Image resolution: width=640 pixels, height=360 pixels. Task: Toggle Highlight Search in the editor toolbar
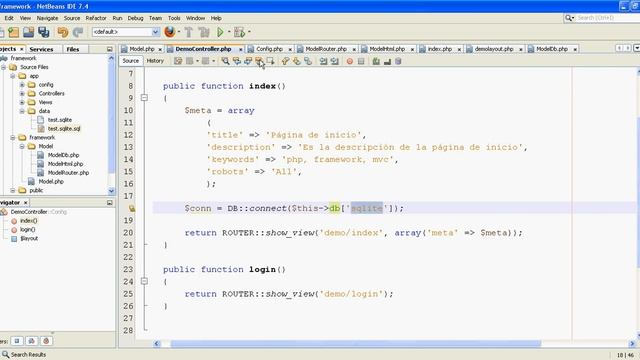pyautogui.click(x=259, y=61)
